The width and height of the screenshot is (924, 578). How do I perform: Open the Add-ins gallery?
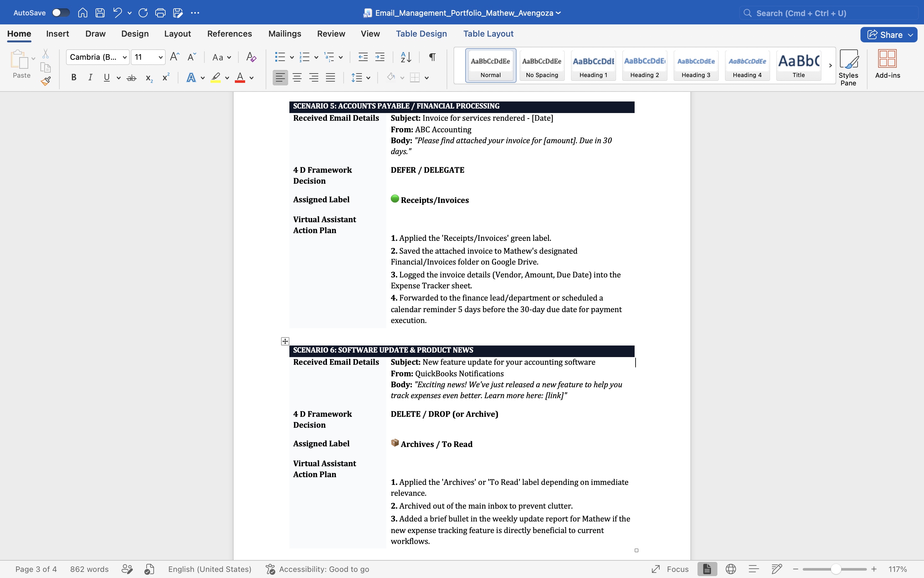[x=887, y=64]
